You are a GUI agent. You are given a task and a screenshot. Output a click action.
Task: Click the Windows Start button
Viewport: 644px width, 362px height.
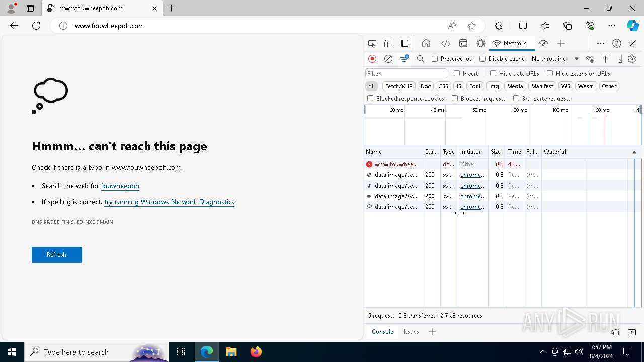pos(12,352)
